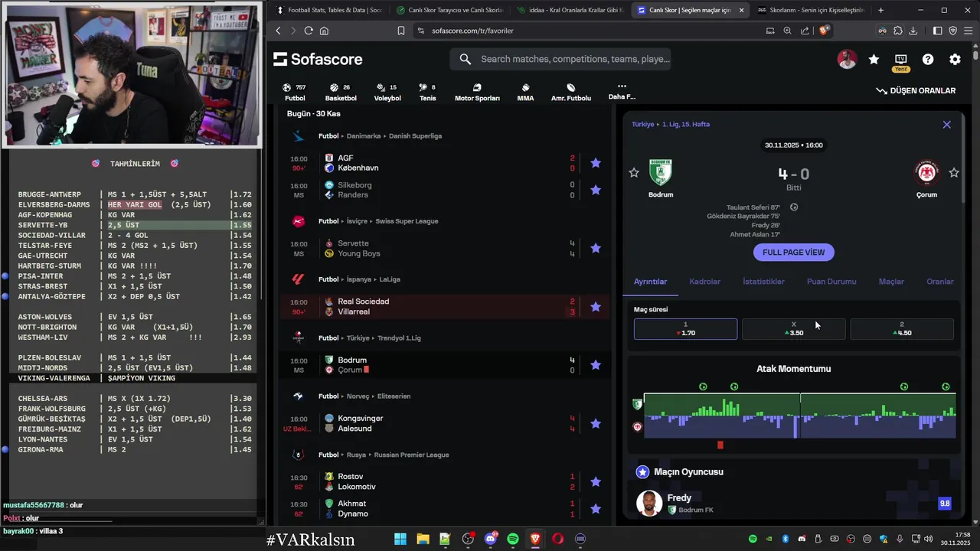Open the help question mark icon

(x=928, y=60)
